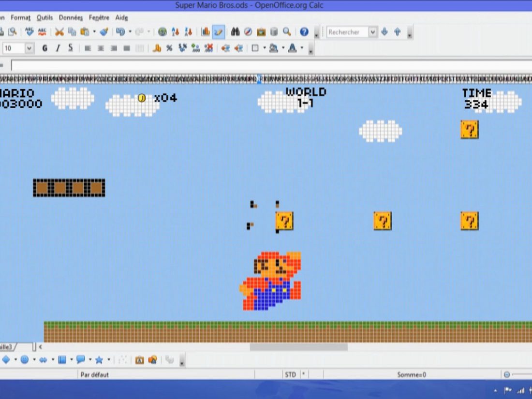This screenshot has height=399, width=532.
Task: Insert a chart using the chart icon
Action: tap(205, 32)
